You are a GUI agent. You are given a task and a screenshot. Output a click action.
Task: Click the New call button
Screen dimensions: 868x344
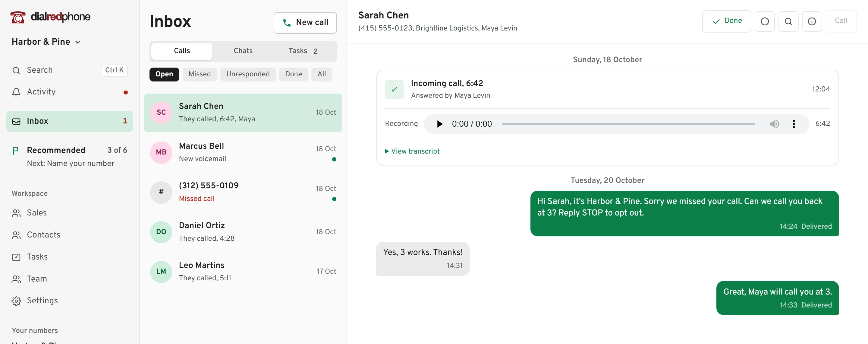(x=305, y=23)
